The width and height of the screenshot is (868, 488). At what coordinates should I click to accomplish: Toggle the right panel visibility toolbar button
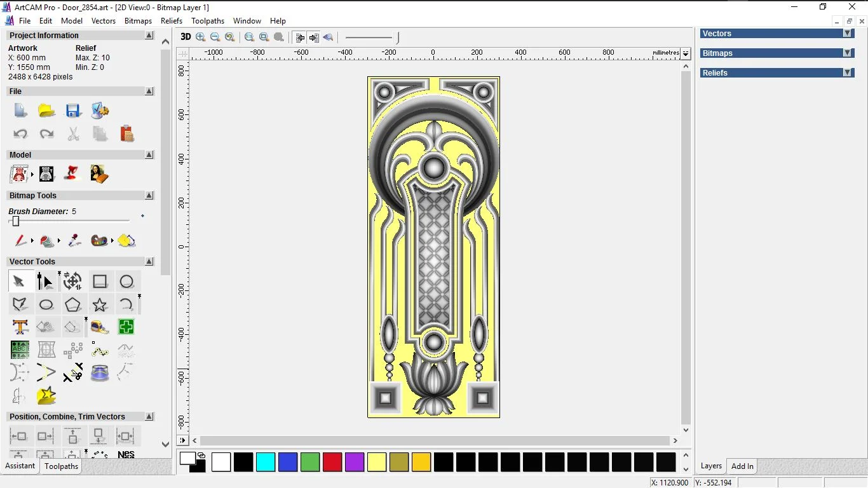314,37
